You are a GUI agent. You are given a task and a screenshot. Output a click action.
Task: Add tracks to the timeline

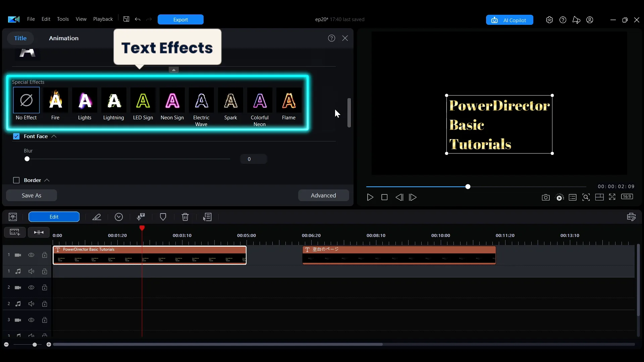tap(15, 232)
